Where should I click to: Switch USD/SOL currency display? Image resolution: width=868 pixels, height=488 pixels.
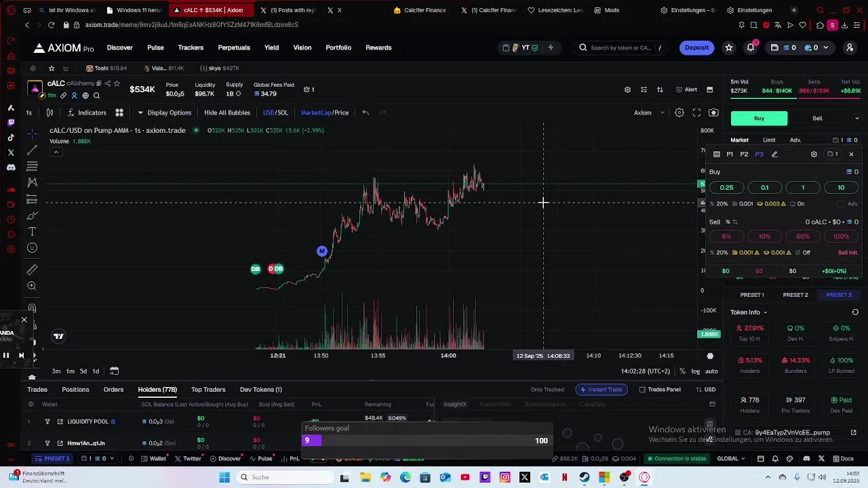click(x=275, y=113)
